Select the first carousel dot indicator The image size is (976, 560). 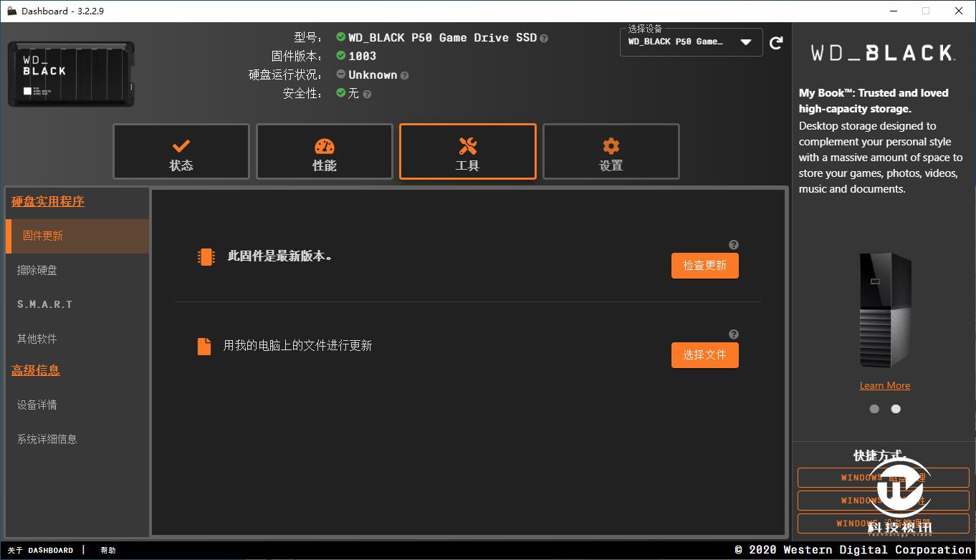coord(874,408)
